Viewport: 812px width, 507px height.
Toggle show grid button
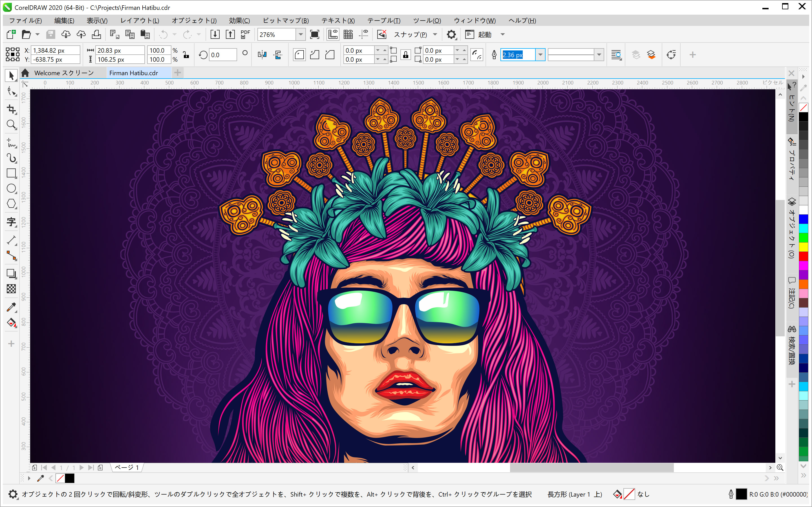coord(348,35)
